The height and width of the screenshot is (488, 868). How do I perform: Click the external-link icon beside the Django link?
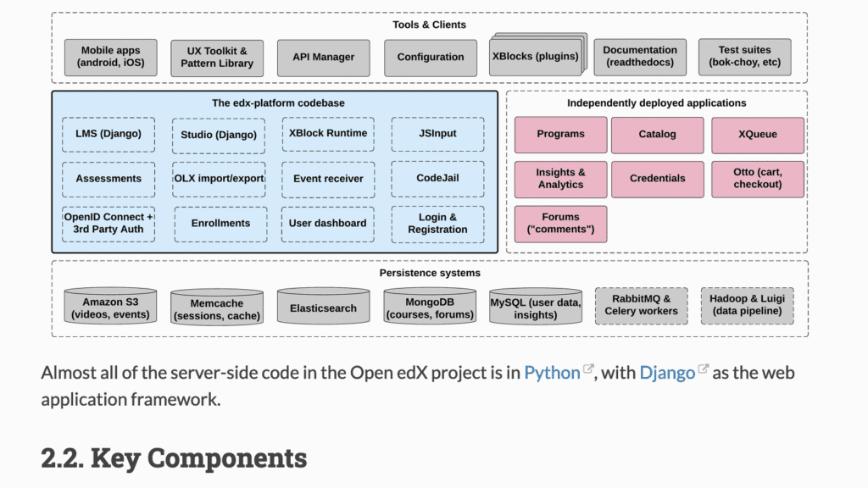[x=703, y=369]
